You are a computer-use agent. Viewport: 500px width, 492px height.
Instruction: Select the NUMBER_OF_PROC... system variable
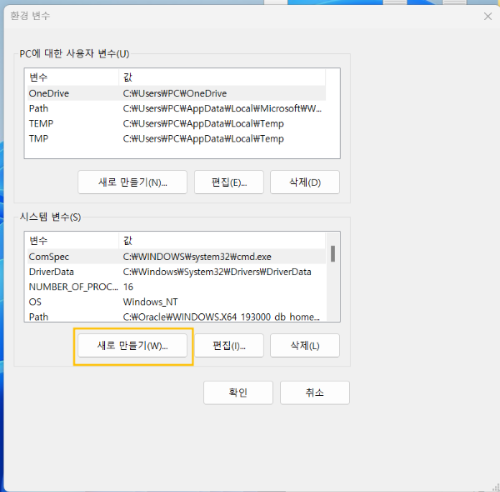tap(177, 286)
